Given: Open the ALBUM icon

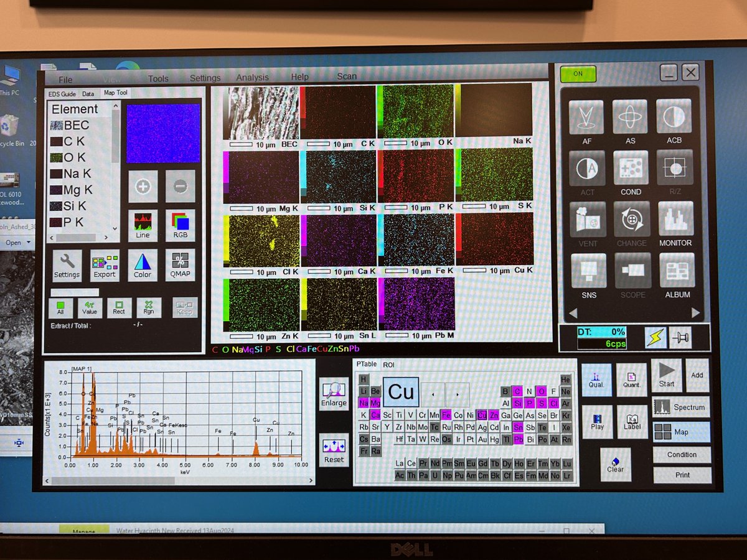Looking at the screenshot, I should (x=677, y=270).
